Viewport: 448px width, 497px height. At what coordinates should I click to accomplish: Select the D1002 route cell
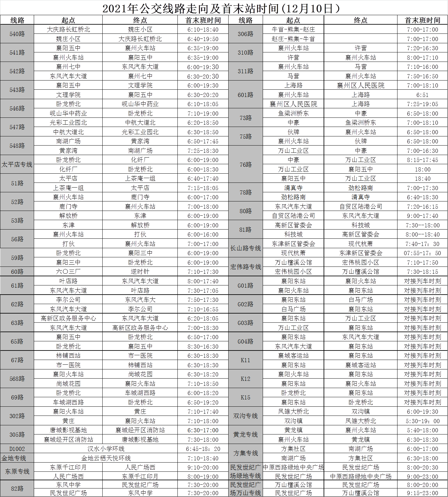click(x=17, y=449)
